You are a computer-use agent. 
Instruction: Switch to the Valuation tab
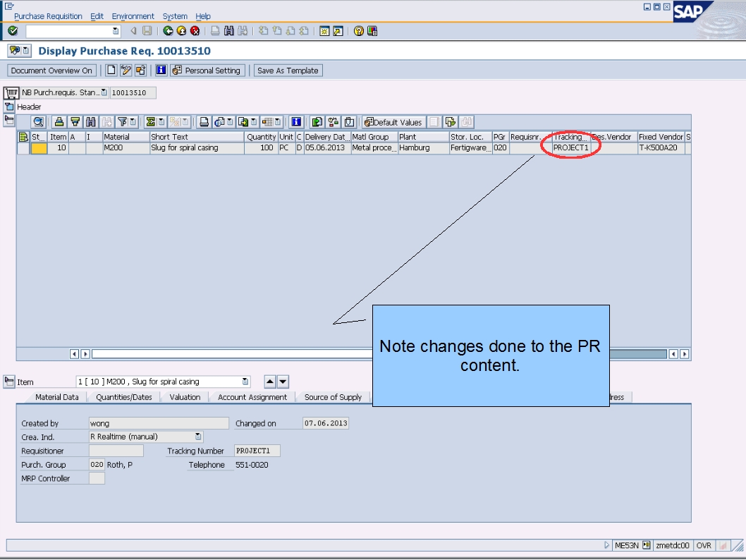tap(185, 397)
